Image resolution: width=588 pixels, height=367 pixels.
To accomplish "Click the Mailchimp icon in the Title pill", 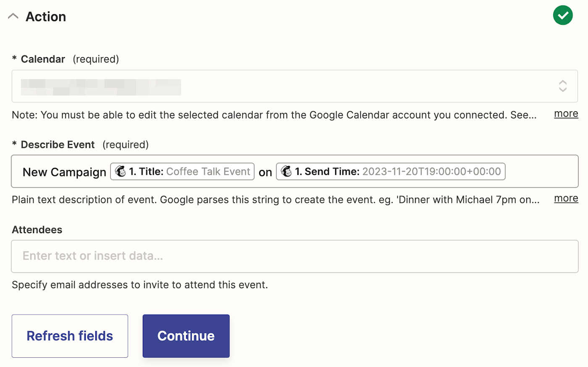I will point(121,171).
